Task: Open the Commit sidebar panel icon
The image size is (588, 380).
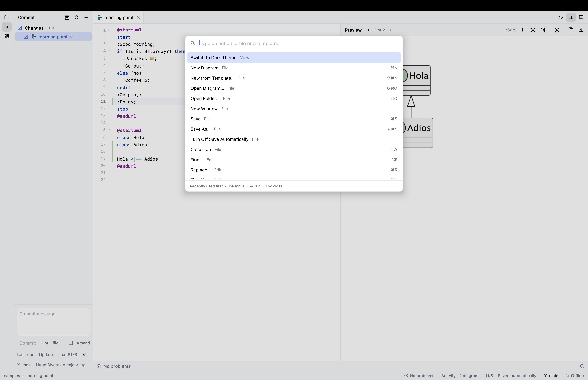Action: tap(7, 27)
